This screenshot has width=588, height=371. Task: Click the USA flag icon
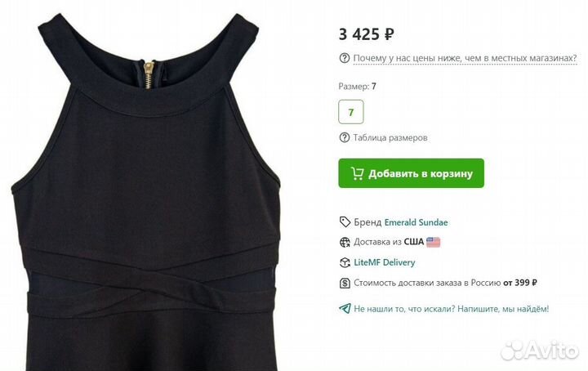tap(433, 242)
